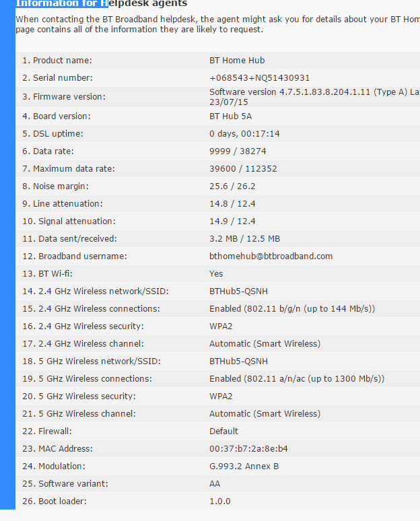Click '17. 2.4 GHz Wireless channel:' label

coord(83,344)
